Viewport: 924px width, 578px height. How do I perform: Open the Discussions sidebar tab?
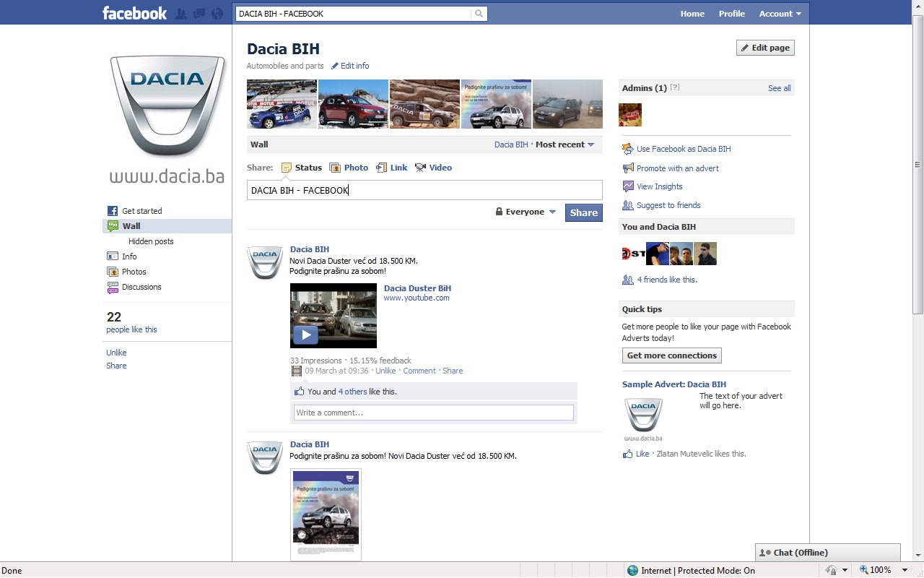(134, 287)
